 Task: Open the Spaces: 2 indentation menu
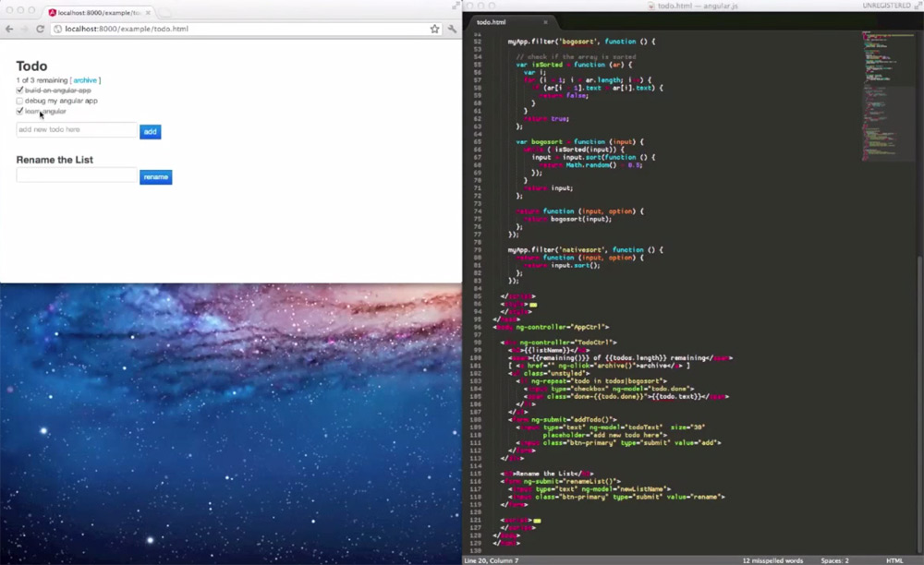point(834,561)
